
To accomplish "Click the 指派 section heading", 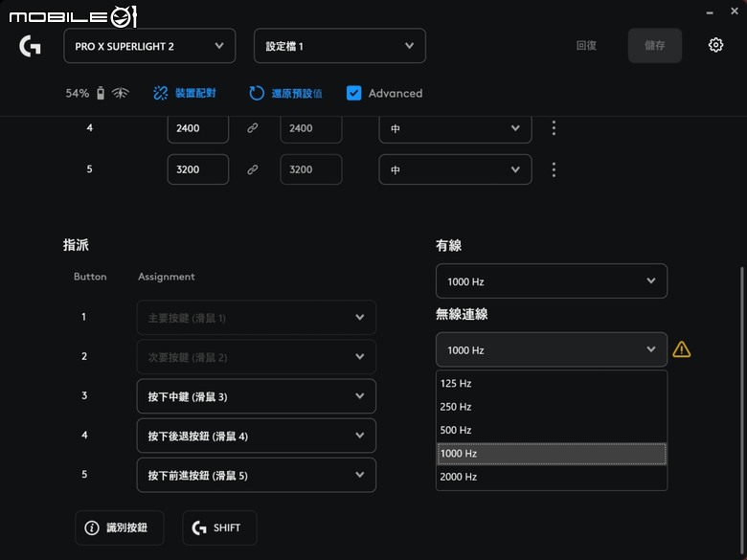I will pos(76,245).
